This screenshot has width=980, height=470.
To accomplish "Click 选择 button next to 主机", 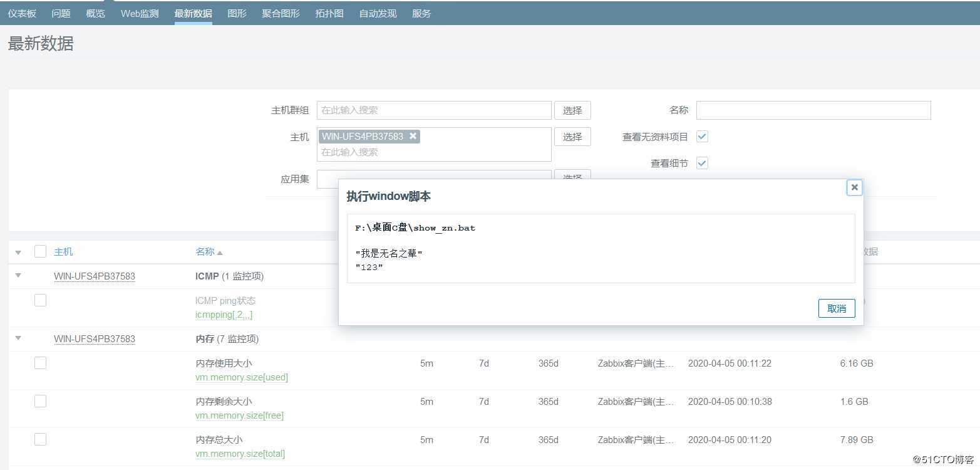I will 572,137.
